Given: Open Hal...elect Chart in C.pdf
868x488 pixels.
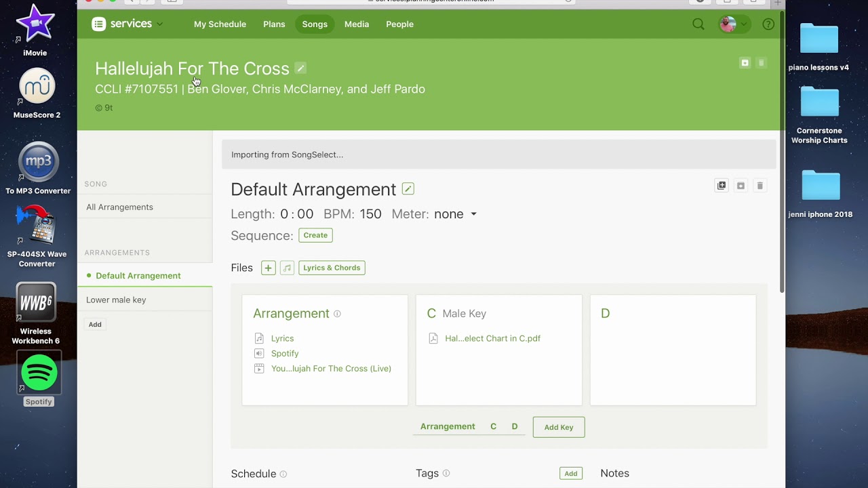Looking at the screenshot, I should 493,338.
